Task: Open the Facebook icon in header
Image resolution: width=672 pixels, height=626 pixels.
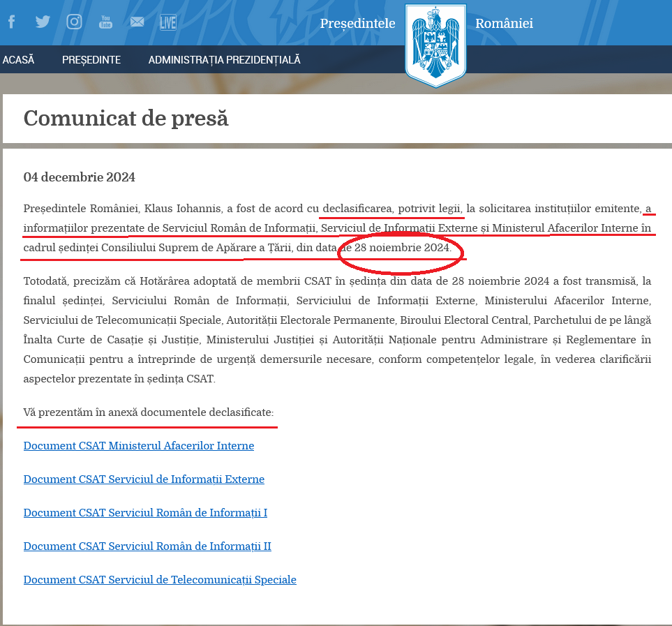Action: 12,22
